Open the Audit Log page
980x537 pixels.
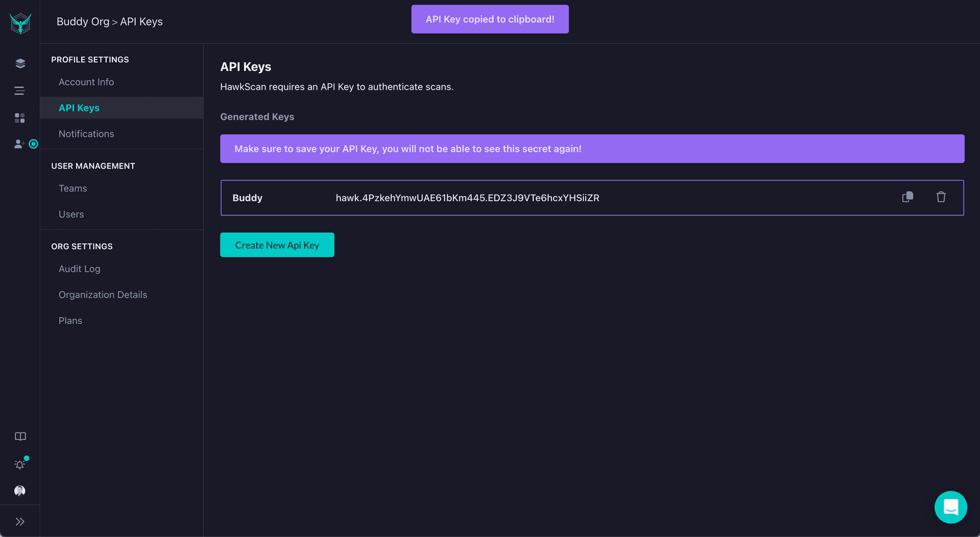tap(79, 269)
